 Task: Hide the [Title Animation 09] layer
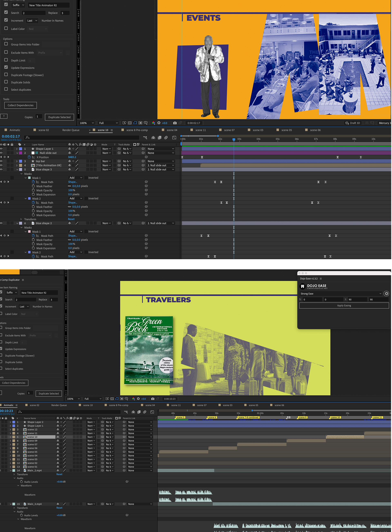1,165
